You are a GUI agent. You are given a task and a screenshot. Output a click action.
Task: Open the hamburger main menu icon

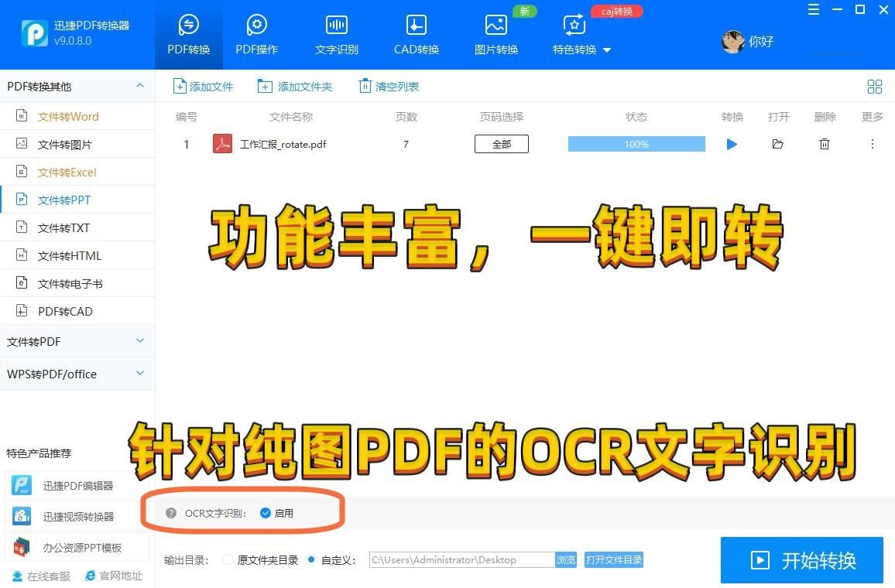click(814, 9)
